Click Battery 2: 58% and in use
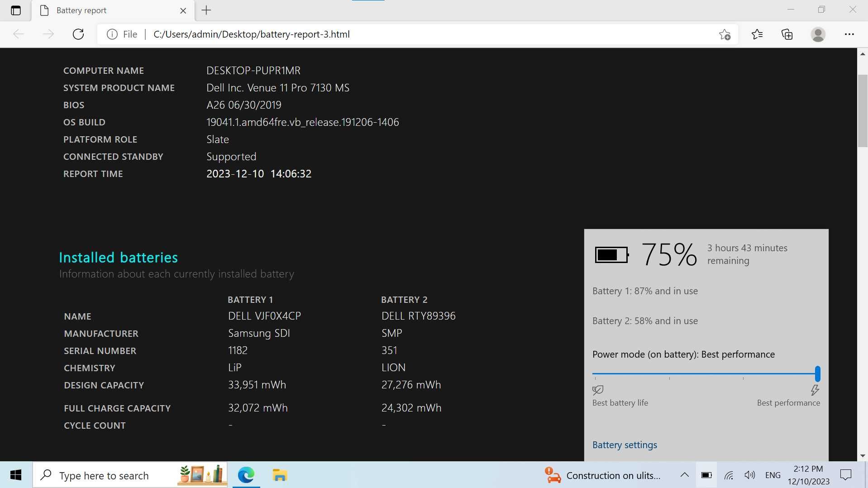The height and width of the screenshot is (488, 868). [x=645, y=321]
